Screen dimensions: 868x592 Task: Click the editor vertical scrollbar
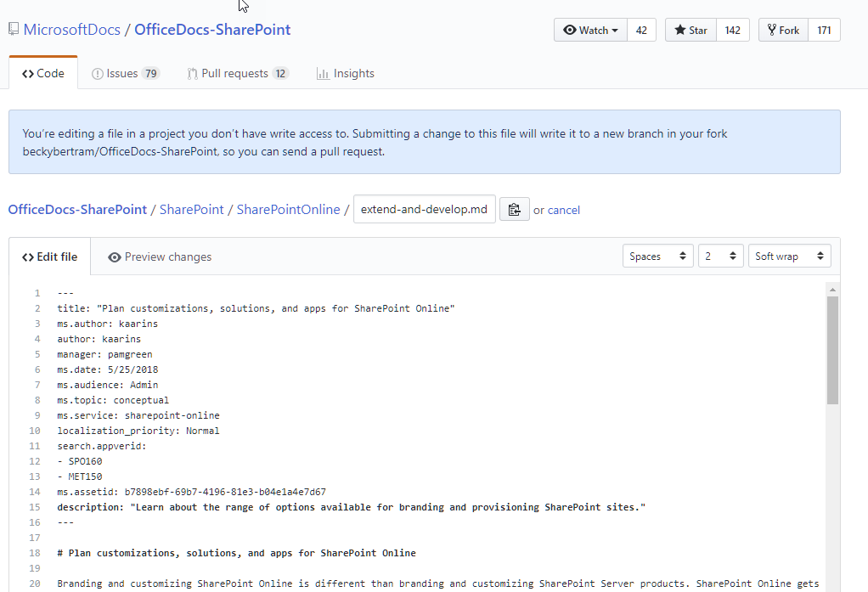click(x=832, y=350)
